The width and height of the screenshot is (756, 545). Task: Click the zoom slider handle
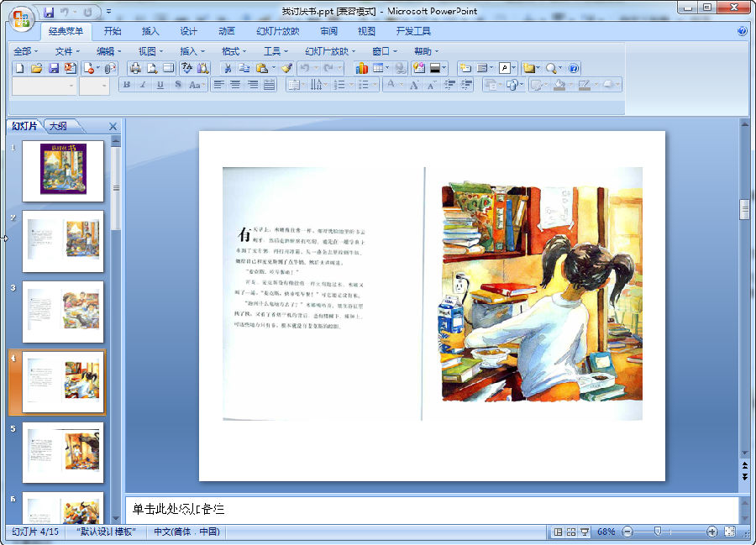[x=657, y=531]
